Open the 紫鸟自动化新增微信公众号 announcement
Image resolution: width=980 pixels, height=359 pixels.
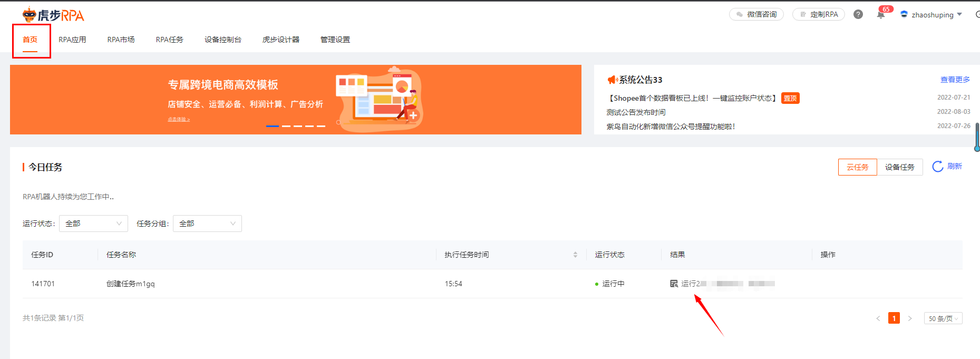[671, 127]
